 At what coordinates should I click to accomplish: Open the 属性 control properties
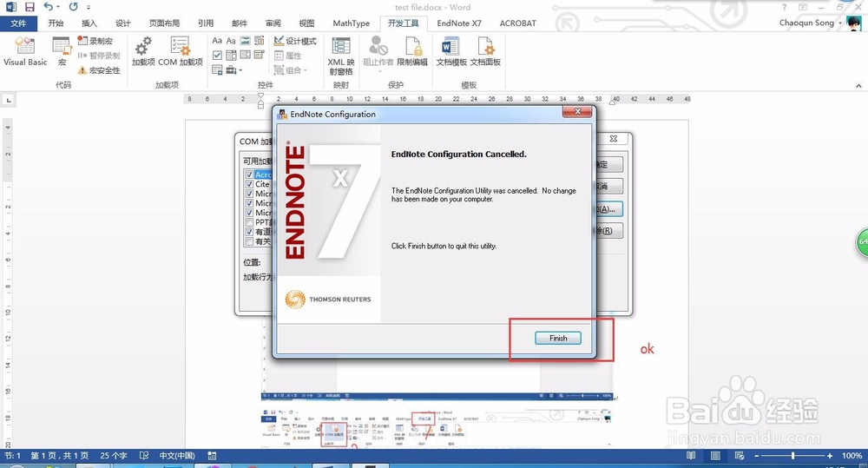(x=288, y=56)
